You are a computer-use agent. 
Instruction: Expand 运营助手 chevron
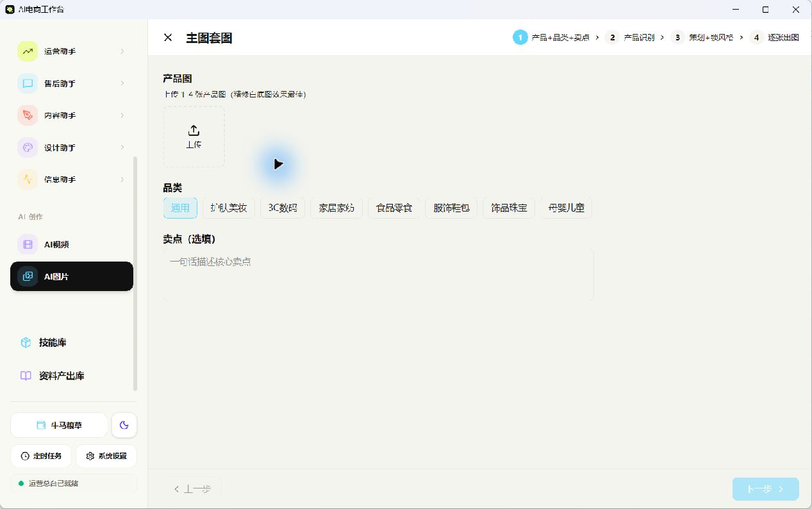click(122, 51)
